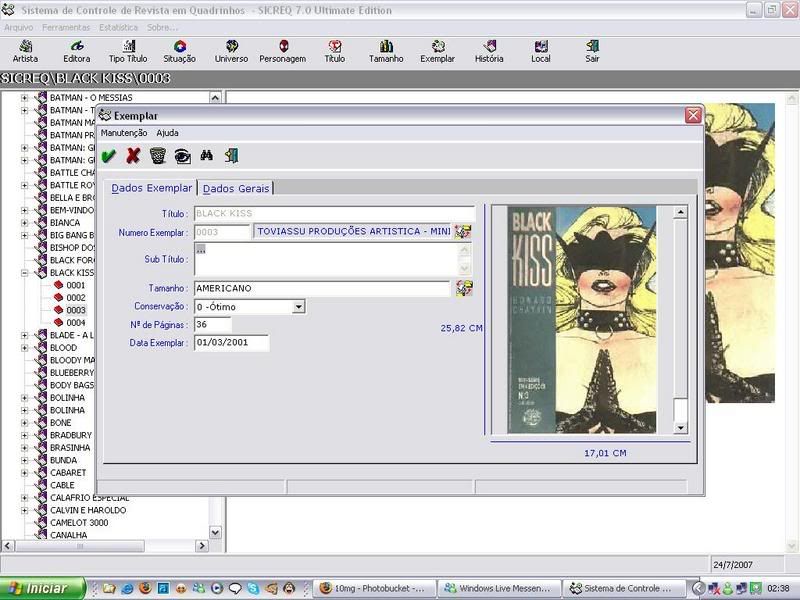
Task: Open the Título toolbar icon
Action: click(335, 51)
